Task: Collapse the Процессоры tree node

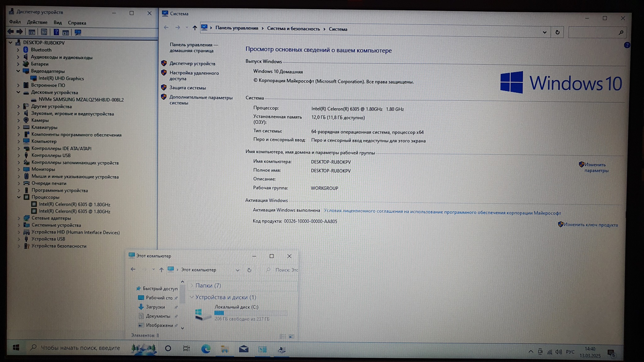Action: pyautogui.click(x=19, y=197)
